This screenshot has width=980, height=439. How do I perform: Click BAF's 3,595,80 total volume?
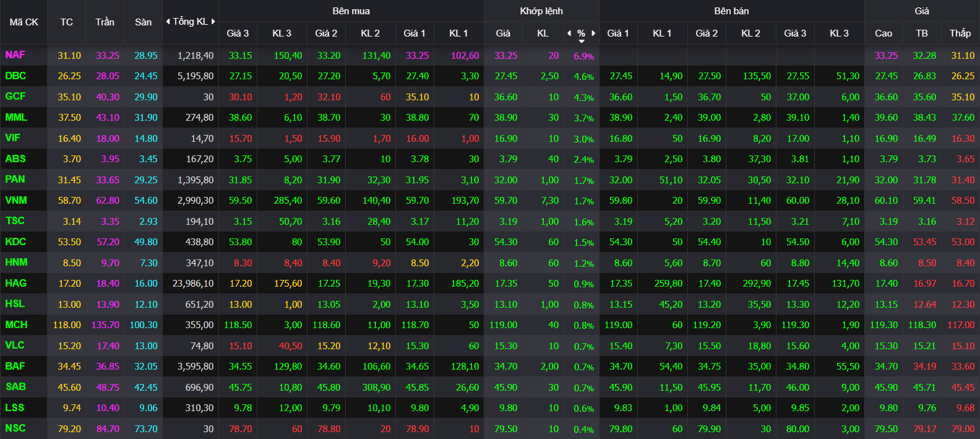(196, 367)
